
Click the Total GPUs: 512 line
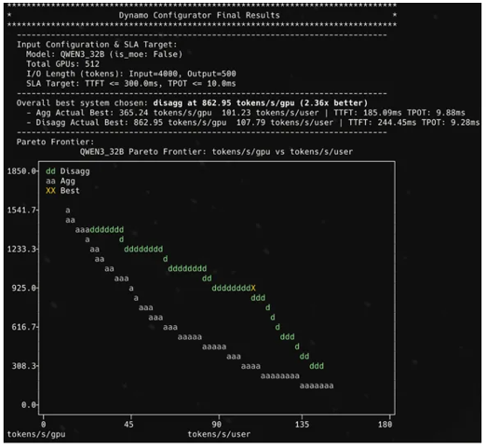click(62, 64)
